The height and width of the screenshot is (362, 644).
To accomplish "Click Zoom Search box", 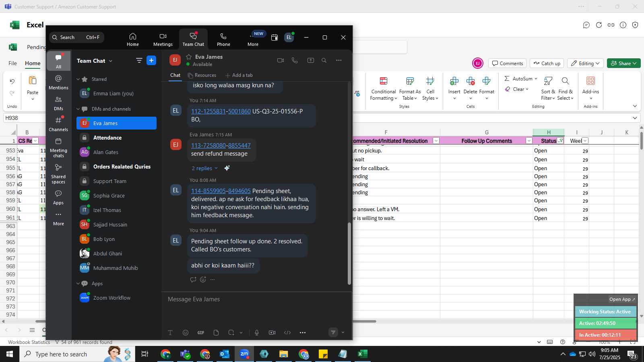I will click(x=76, y=37).
